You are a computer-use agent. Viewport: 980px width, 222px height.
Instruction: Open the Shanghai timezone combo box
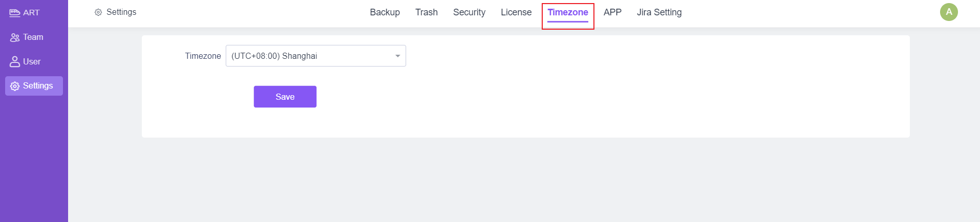pos(316,56)
